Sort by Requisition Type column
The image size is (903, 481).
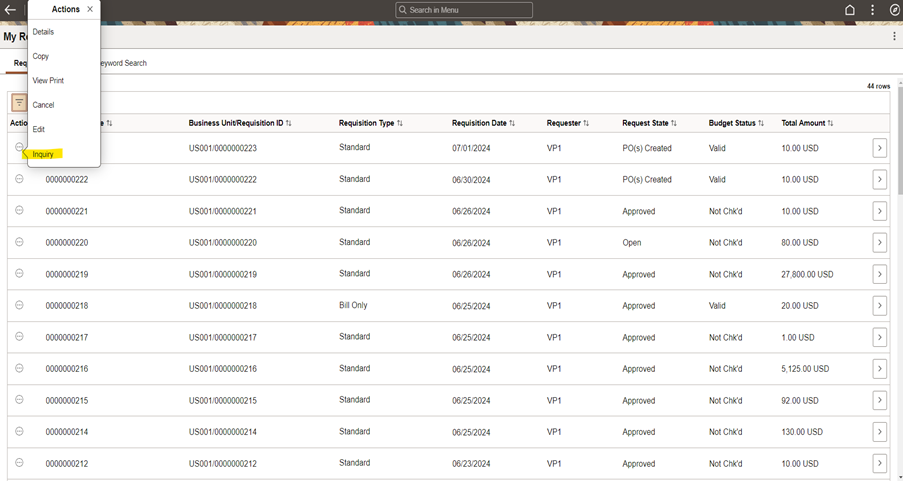pos(371,123)
